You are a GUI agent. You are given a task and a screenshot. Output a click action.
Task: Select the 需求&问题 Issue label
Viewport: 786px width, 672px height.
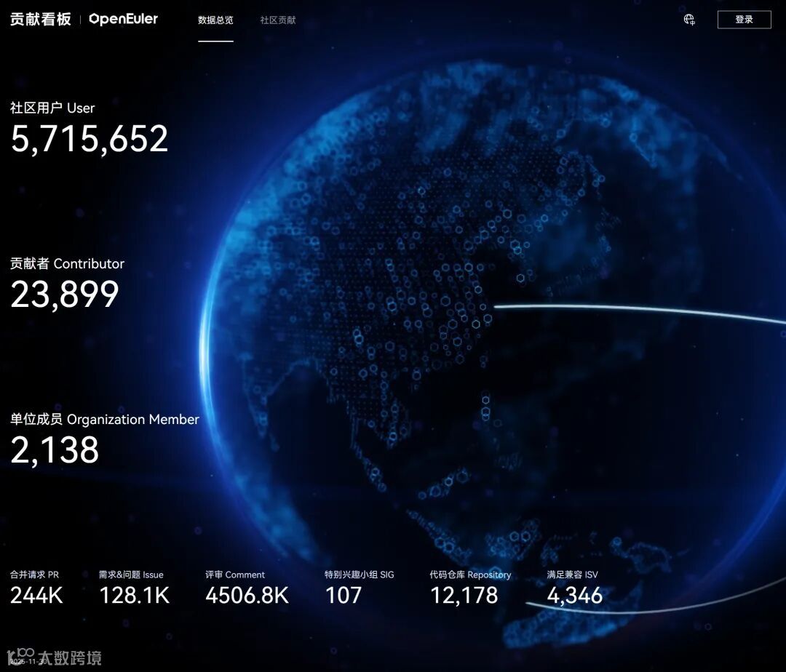tap(131, 575)
